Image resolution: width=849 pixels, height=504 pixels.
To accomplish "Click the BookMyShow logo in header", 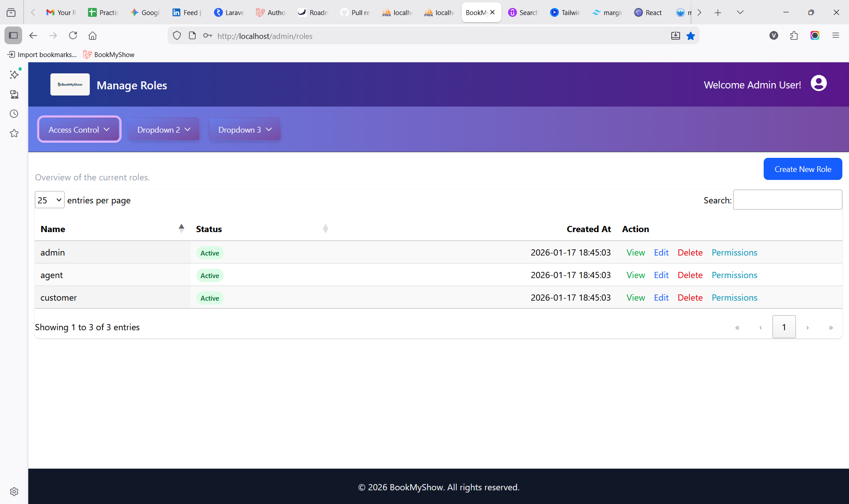I will 70,84.
